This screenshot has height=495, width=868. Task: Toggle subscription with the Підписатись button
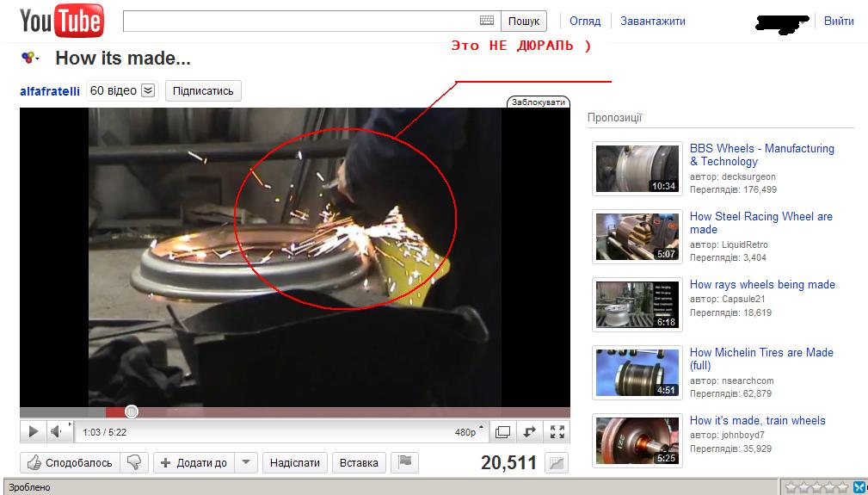[x=203, y=90]
